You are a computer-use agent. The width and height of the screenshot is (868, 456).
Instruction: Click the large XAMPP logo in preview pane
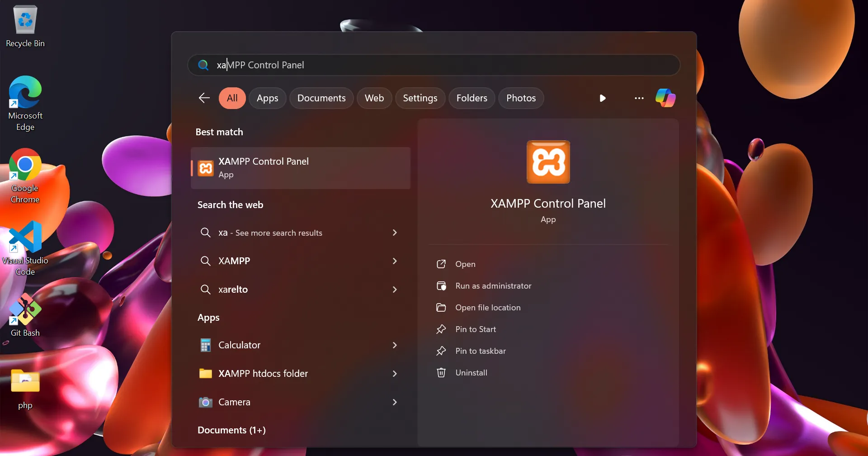click(548, 162)
